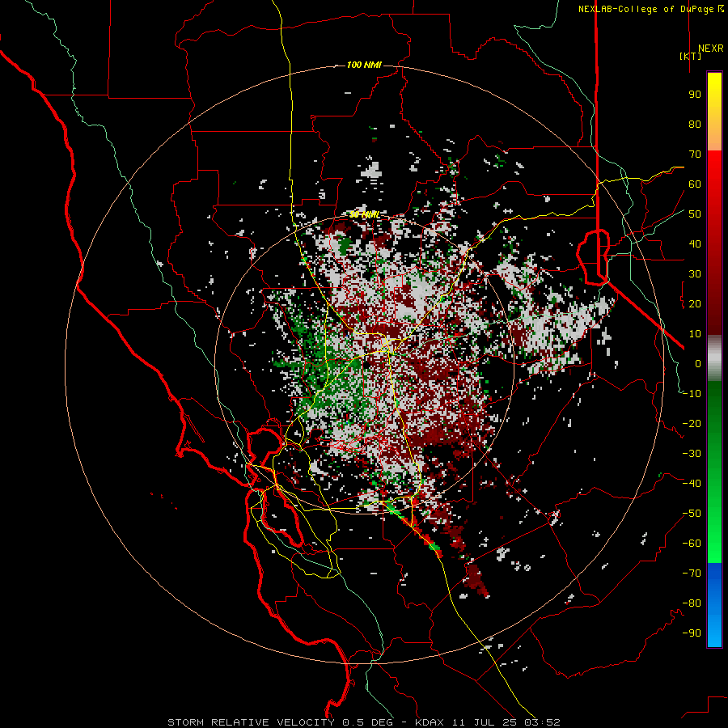Click the gray zero-velocity segment of the scale
The width and height of the screenshot is (728, 728).
[x=714, y=358]
